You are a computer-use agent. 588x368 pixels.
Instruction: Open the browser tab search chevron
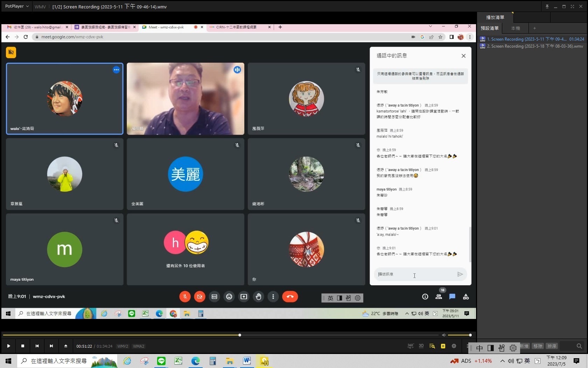[x=430, y=26]
